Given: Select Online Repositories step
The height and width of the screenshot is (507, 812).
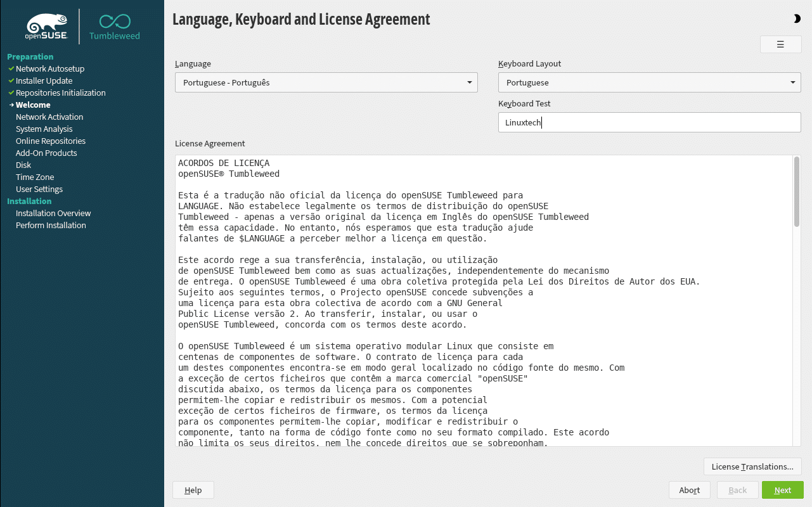Looking at the screenshot, I should pos(51,141).
